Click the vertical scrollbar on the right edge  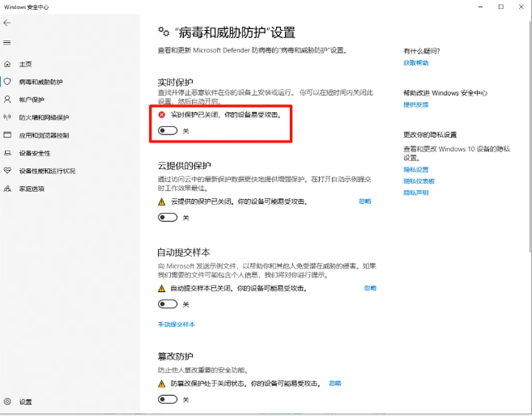(530, 136)
